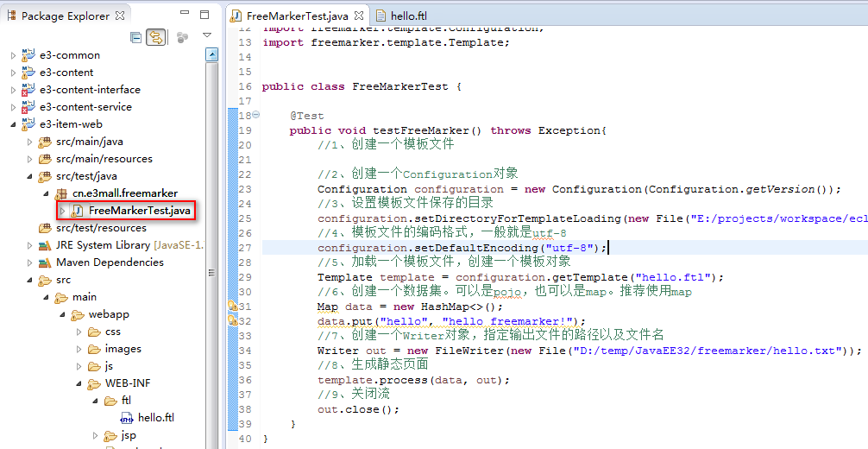This screenshot has width=868, height=449.
Task: Expand the e3-common project
Action: [x=13, y=55]
